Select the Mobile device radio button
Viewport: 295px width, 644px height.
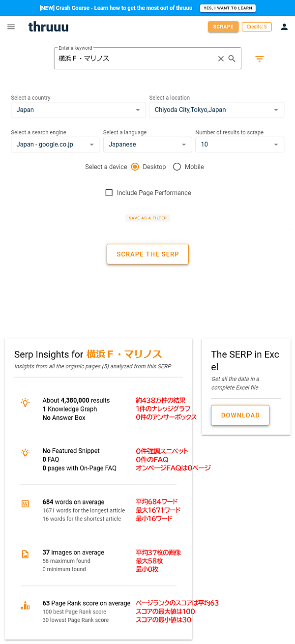tap(177, 167)
